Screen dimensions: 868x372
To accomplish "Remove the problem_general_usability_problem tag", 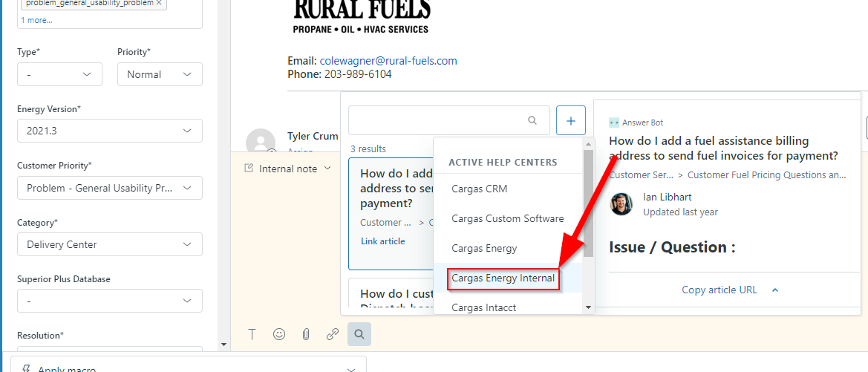I will coord(159,3).
